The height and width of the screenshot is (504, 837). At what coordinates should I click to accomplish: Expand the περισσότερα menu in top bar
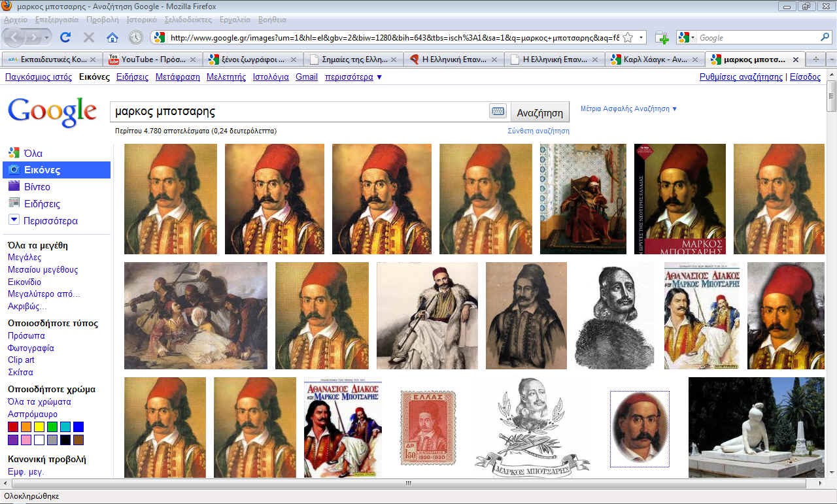(x=353, y=77)
